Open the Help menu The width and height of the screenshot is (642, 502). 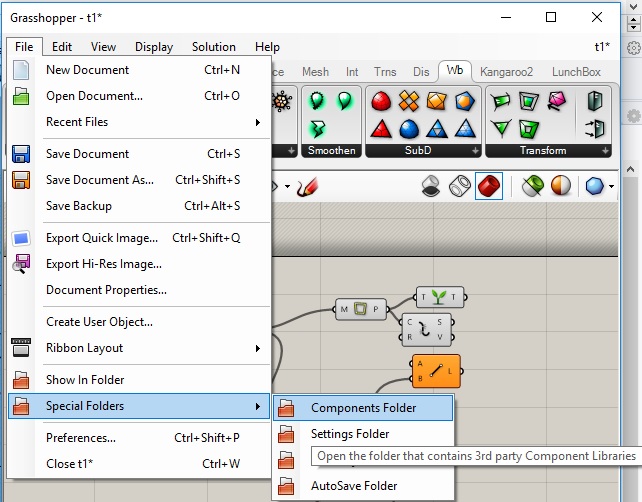267,47
